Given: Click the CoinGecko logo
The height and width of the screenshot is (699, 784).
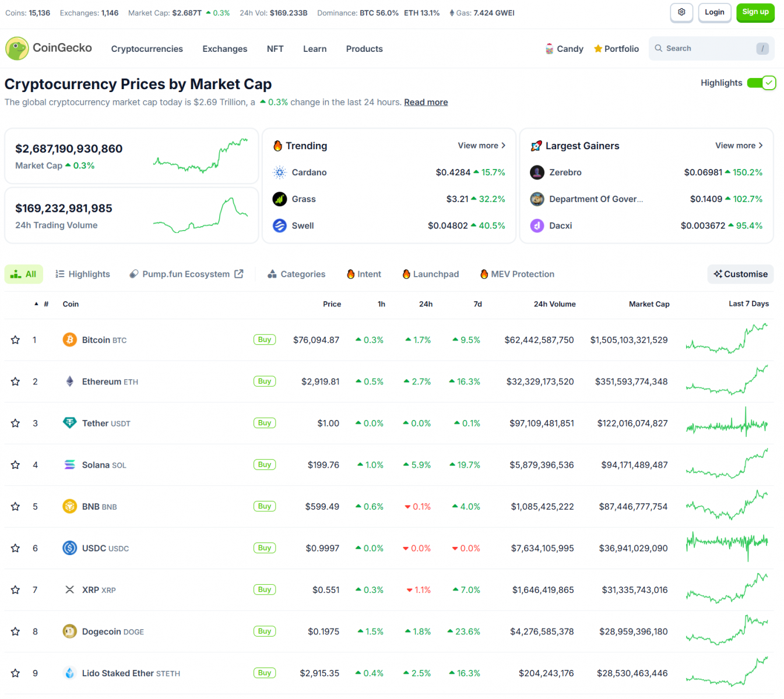Looking at the screenshot, I should 48,48.
